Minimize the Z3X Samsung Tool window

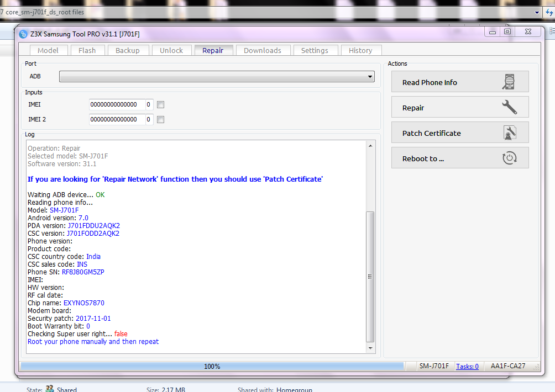(x=493, y=32)
